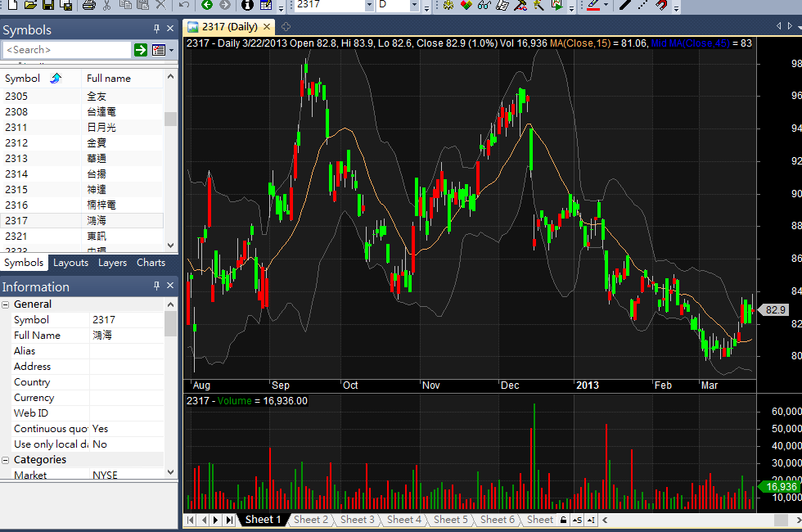The image size is (802, 532).
Task: Create a new document with New icon
Action: tap(13, 5)
